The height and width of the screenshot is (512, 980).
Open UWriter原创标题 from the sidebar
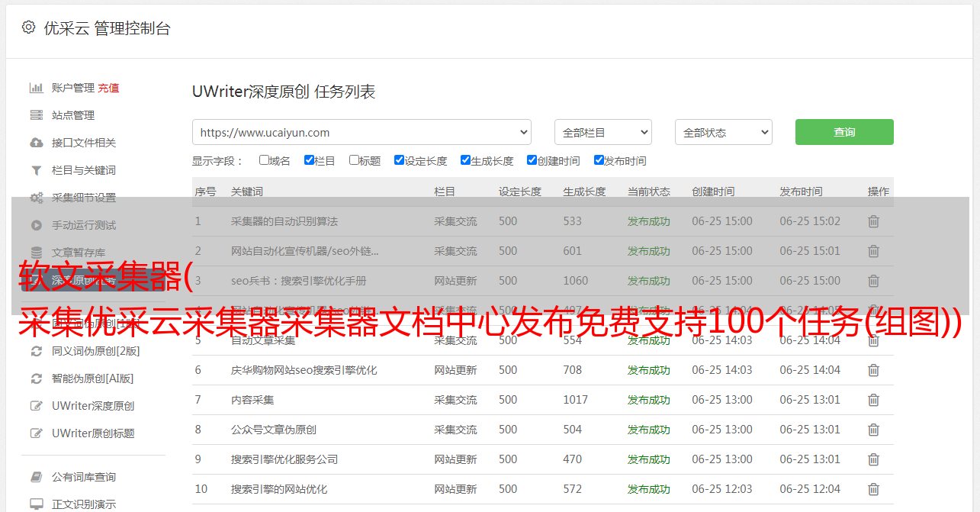tap(93, 433)
